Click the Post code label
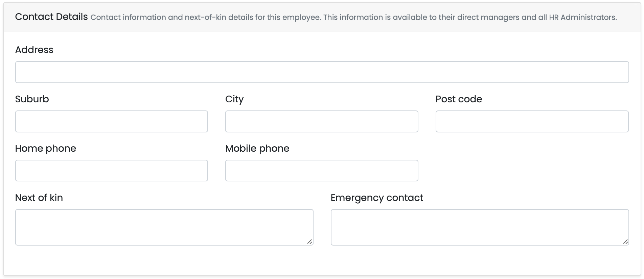This screenshot has height=279, width=644. click(459, 99)
